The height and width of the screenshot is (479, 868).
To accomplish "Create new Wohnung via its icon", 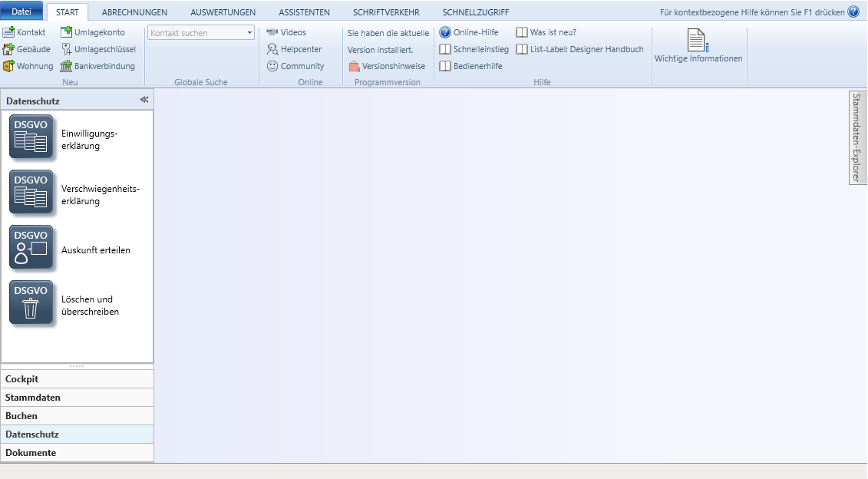I will pyautogui.click(x=8, y=66).
